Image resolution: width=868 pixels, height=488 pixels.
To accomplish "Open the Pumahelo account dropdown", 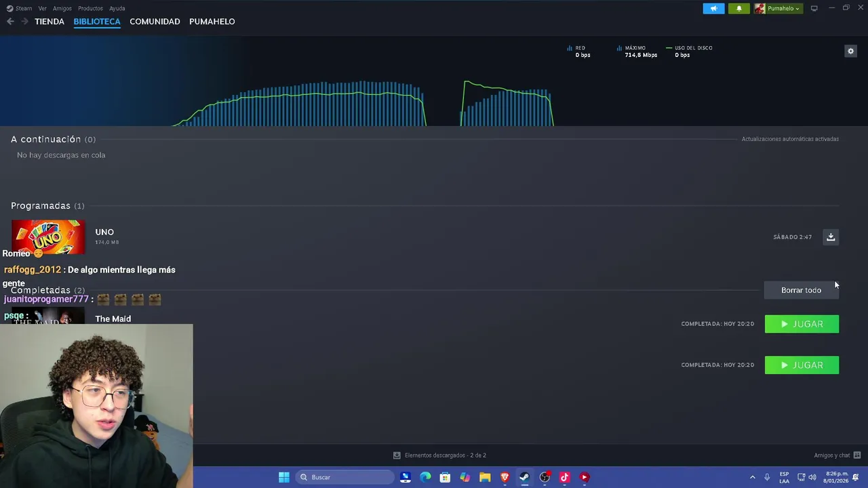I will pyautogui.click(x=783, y=8).
